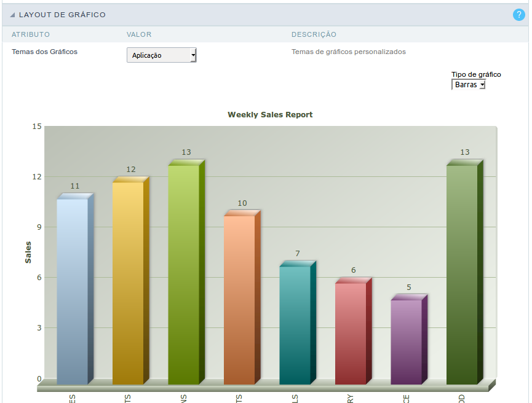Click the Valor column header
The width and height of the screenshot is (532, 403).
(x=139, y=34)
